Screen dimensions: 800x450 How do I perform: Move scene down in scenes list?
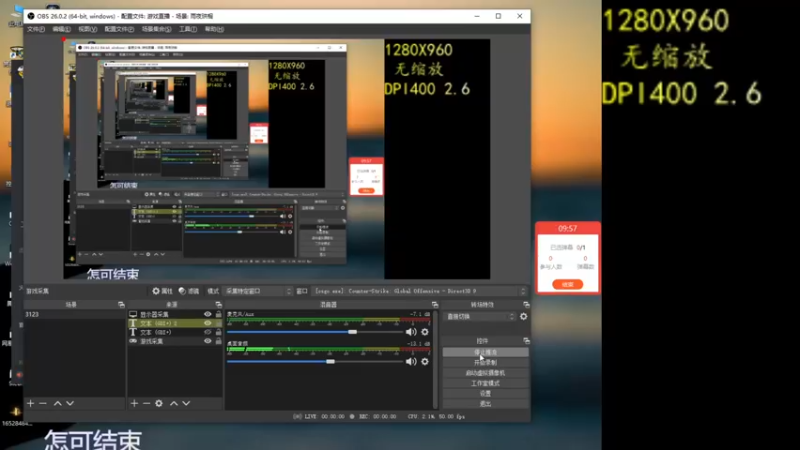coord(70,404)
